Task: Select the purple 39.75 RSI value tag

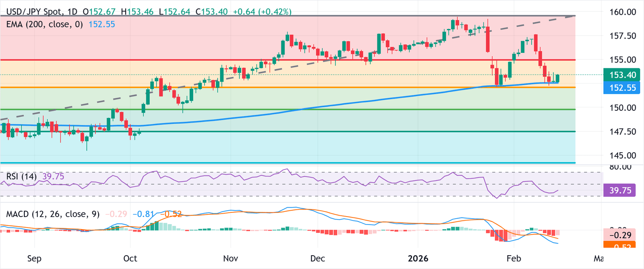Action: tap(620, 191)
